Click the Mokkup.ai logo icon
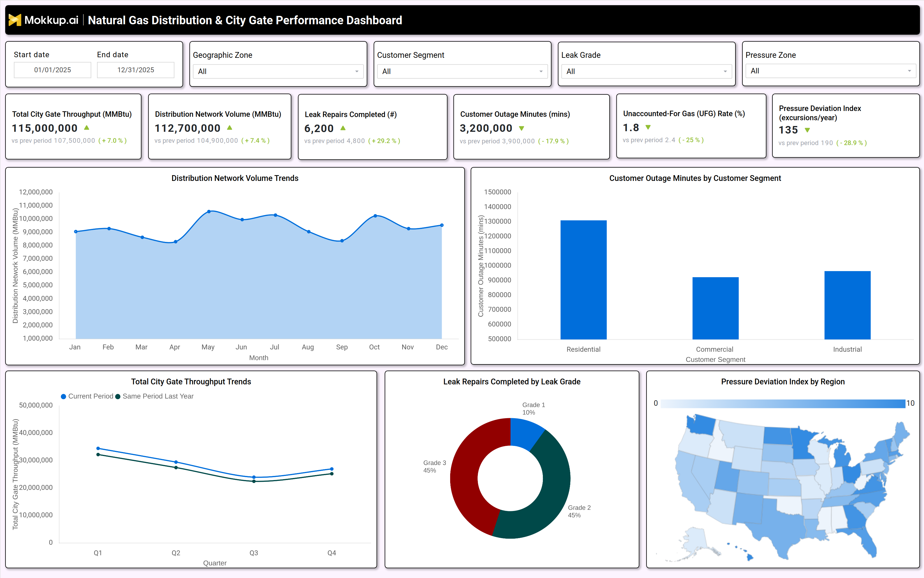 click(15, 20)
